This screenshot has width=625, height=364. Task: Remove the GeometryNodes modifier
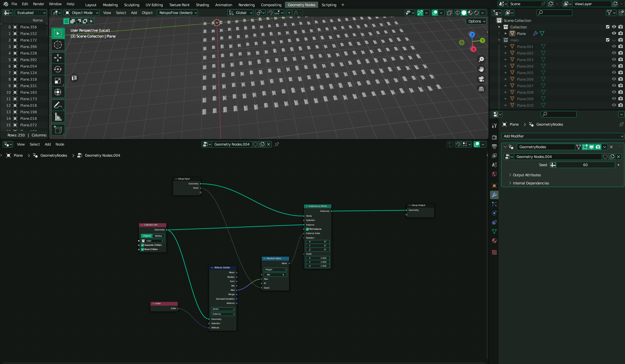[x=611, y=147]
